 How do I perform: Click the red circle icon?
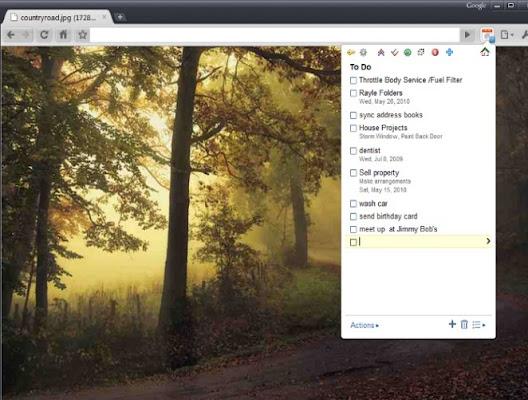(x=435, y=52)
